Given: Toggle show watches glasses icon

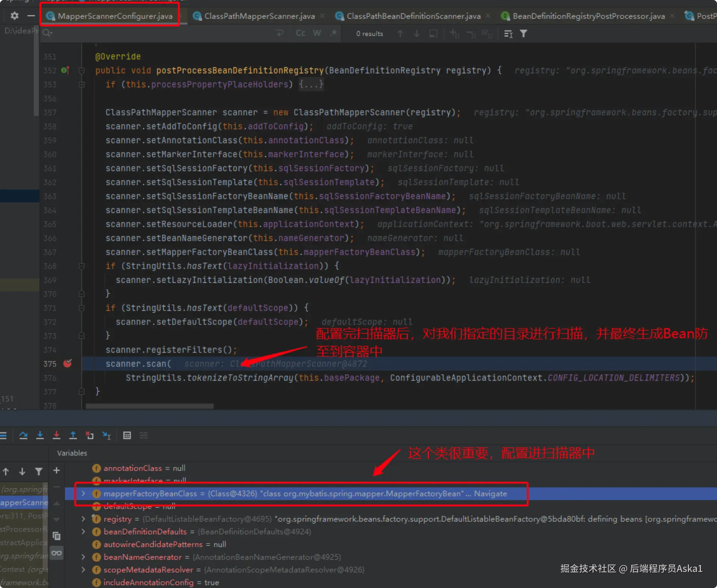Looking at the screenshot, I should pos(56,553).
